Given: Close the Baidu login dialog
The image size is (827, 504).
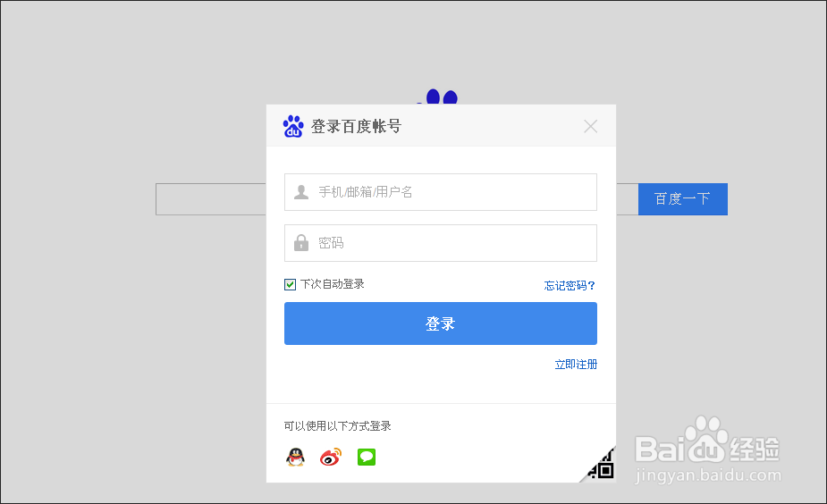Looking at the screenshot, I should [591, 127].
